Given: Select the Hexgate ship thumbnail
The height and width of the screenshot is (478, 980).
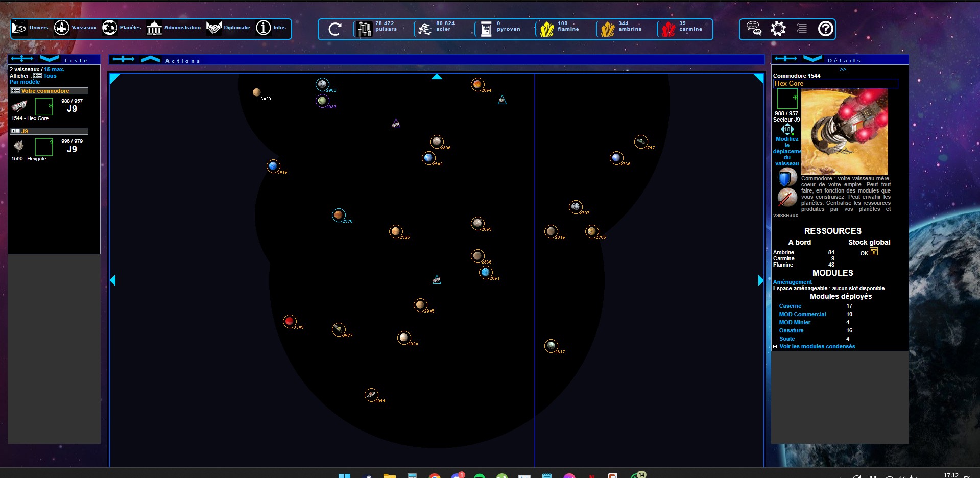Looking at the screenshot, I should [19, 147].
